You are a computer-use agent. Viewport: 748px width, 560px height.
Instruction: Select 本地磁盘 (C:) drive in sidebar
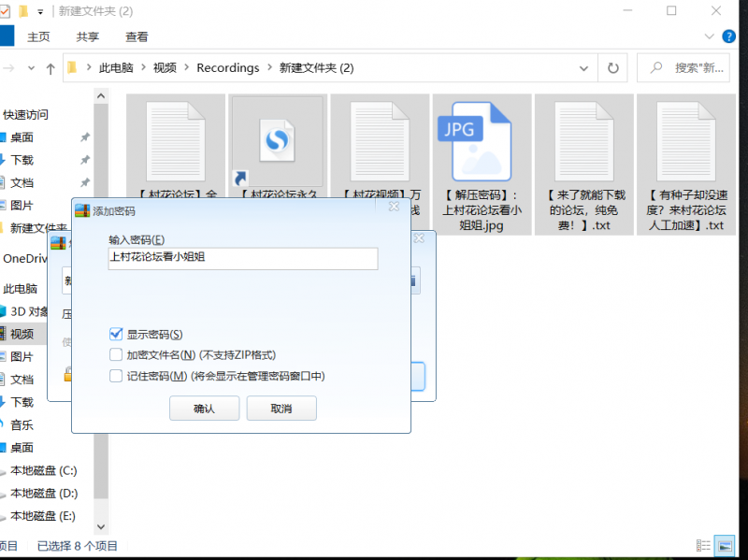43,470
